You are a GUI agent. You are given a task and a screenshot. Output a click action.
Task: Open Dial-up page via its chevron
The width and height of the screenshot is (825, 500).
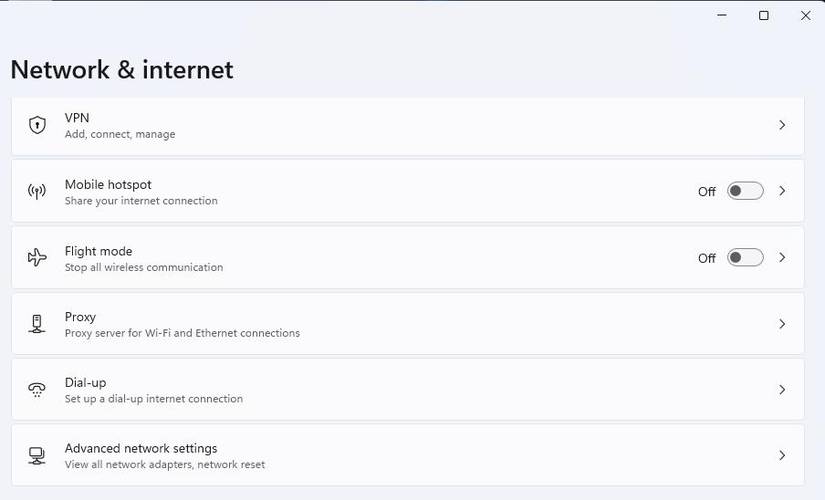(x=782, y=390)
